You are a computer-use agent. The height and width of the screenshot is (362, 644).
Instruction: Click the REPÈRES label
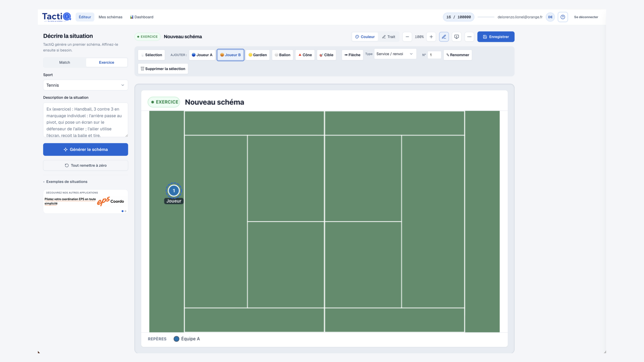coord(157,339)
